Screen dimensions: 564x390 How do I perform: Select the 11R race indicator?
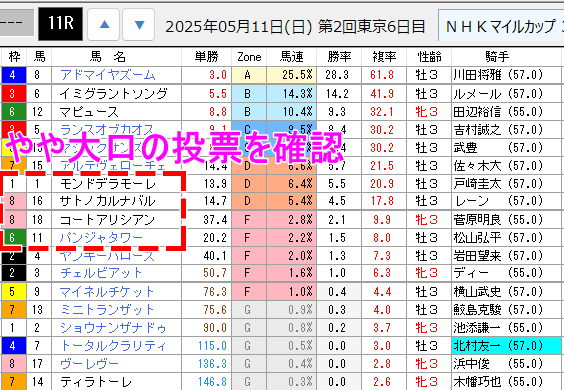tap(60, 24)
